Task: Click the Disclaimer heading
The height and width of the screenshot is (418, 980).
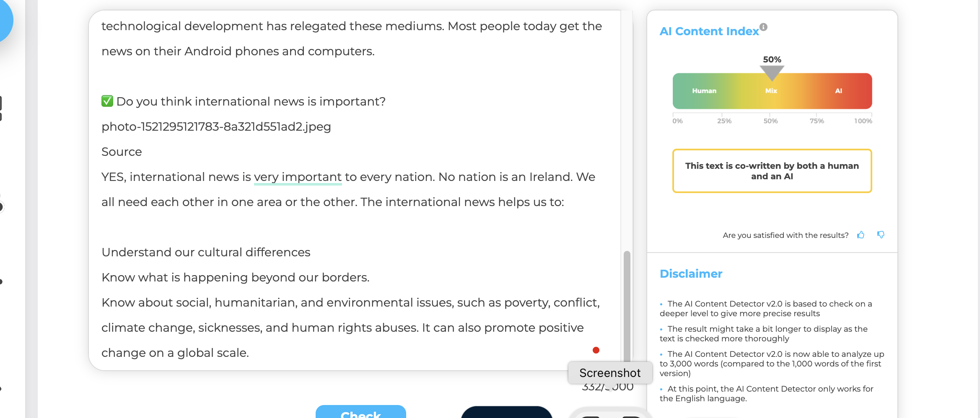Action: pos(691,274)
